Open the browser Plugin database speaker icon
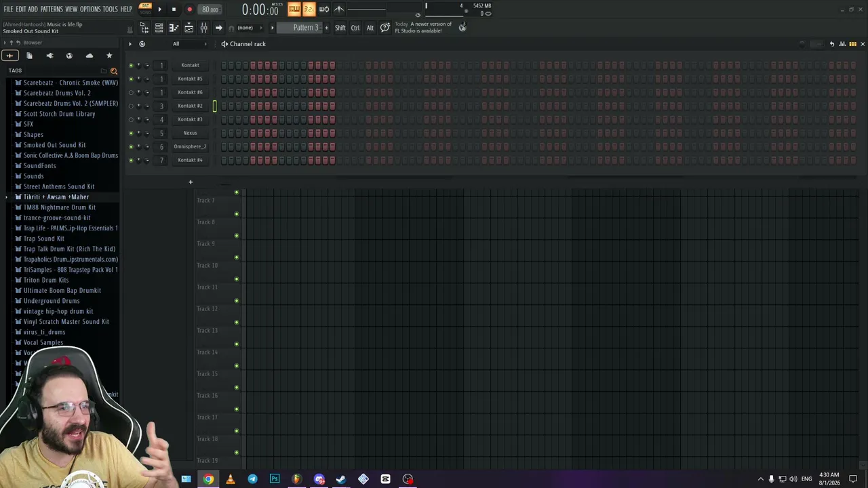The width and height of the screenshot is (868, 488). click(50, 56)
